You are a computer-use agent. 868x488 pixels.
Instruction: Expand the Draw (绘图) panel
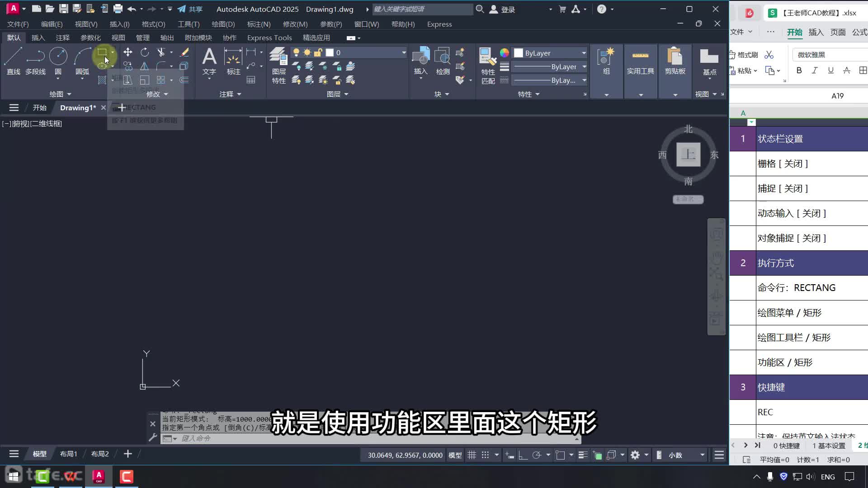tap(60, 94)
